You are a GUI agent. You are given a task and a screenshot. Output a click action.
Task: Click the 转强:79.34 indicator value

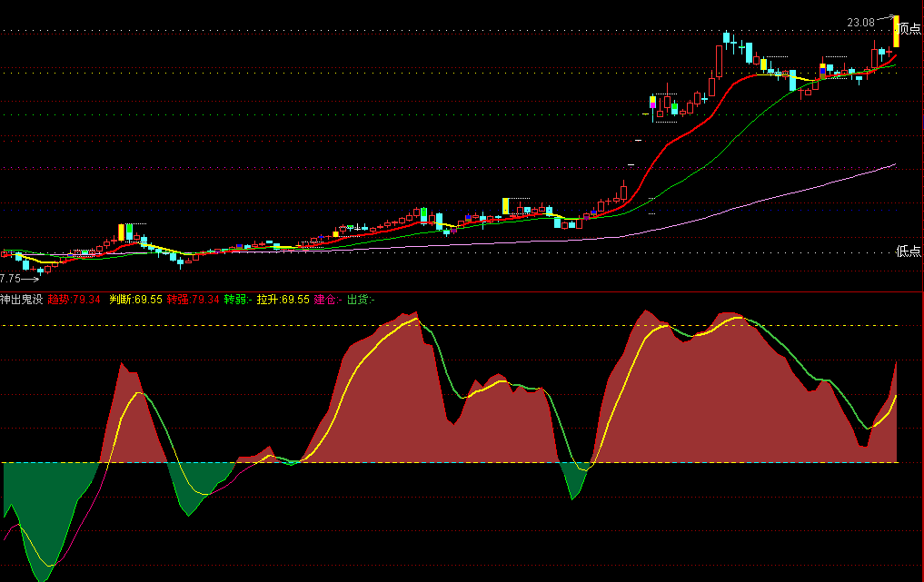193,300
